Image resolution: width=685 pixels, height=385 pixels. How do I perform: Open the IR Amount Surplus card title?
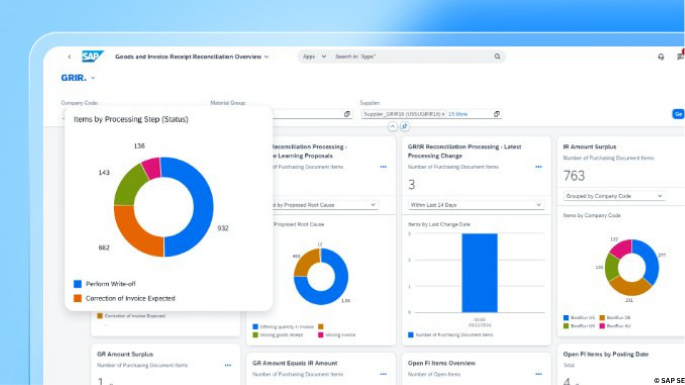click(x=589, y=147)
